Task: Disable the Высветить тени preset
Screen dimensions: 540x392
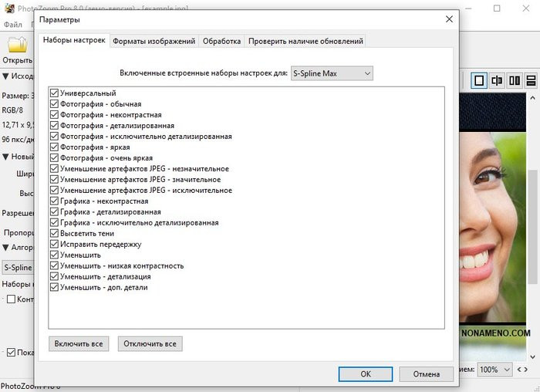Action: (54, 234)
